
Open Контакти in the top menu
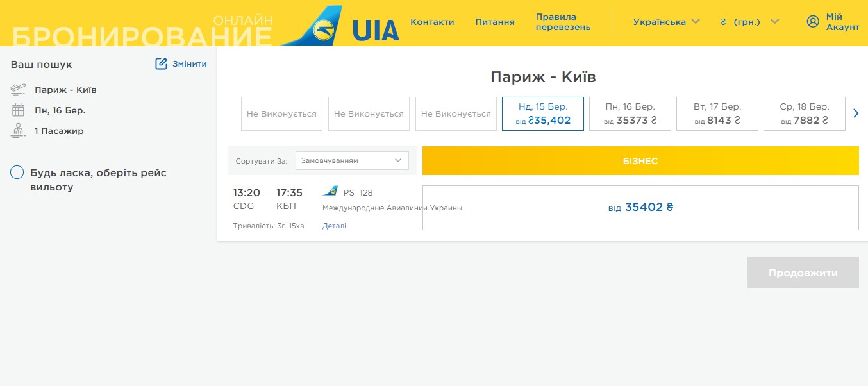432,22
